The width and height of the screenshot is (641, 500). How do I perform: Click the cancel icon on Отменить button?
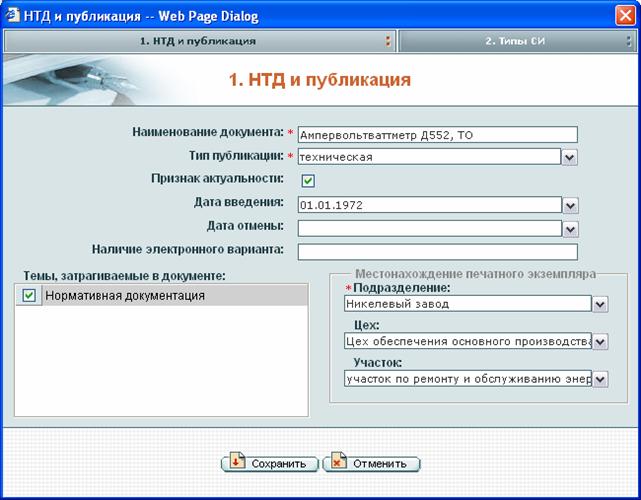(x=338, y=461)
